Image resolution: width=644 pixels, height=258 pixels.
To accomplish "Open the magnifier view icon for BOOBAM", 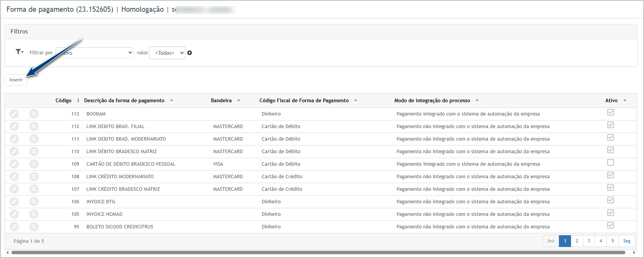I will 34,114.
